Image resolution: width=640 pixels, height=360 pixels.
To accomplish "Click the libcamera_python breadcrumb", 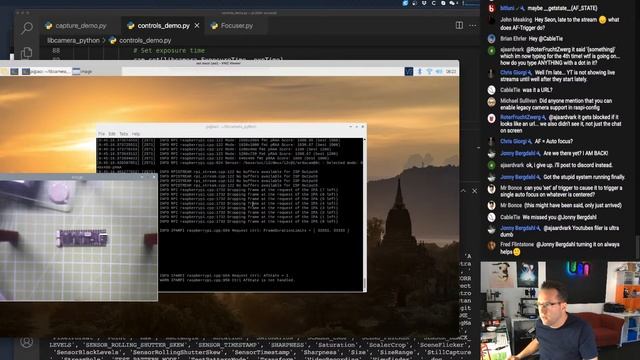I will click(73, 40).
